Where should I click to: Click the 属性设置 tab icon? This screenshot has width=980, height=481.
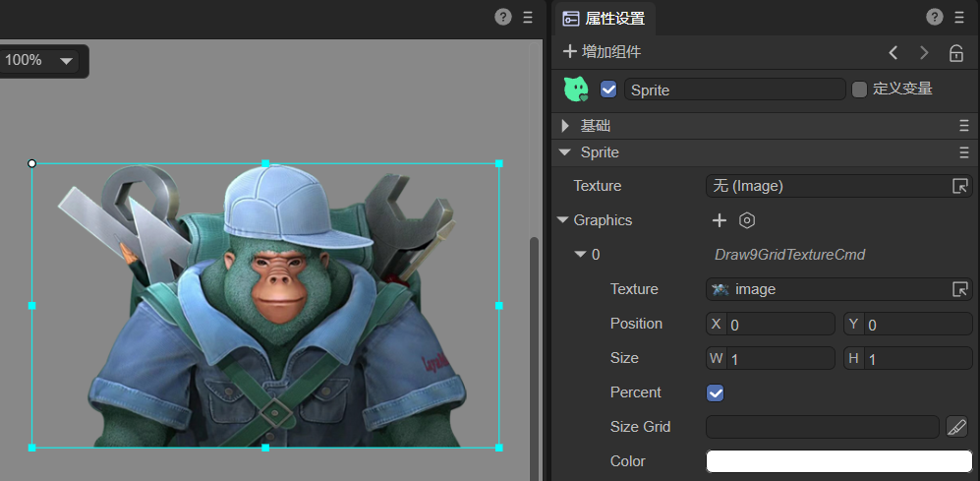[571, 18]
